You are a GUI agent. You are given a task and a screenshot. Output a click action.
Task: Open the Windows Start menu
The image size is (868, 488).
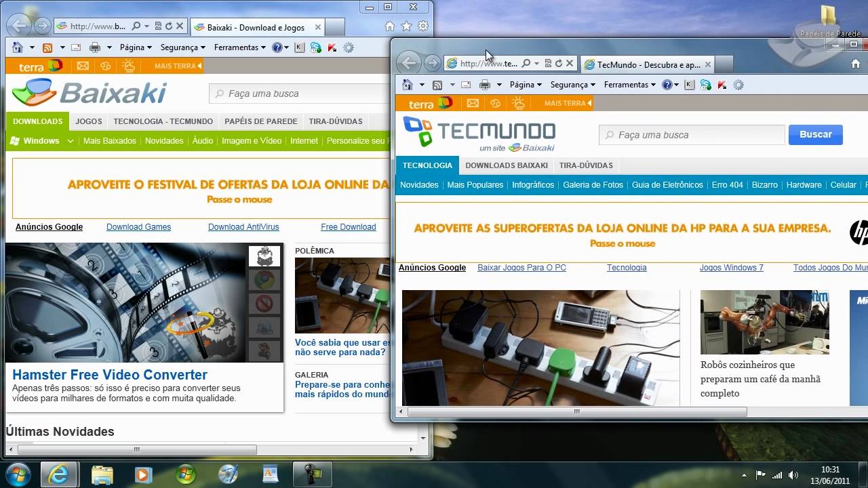[17, 474]
